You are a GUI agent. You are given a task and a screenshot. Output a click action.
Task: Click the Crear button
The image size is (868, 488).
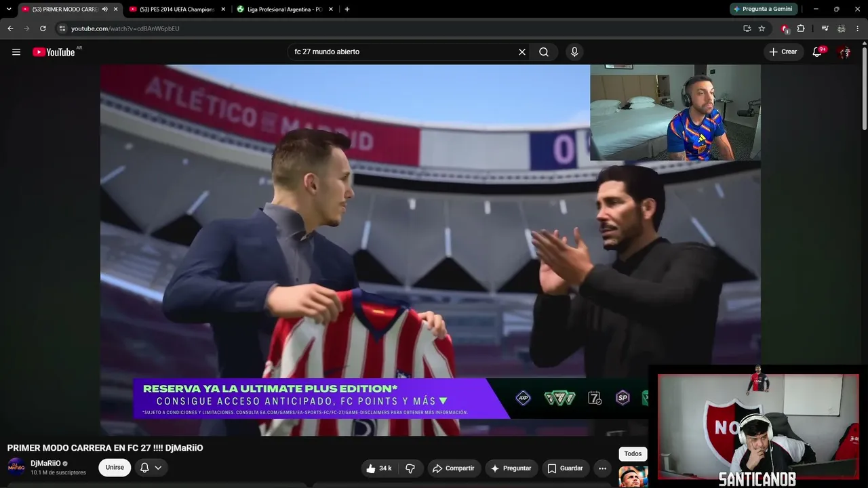click(x=783, y=52)
